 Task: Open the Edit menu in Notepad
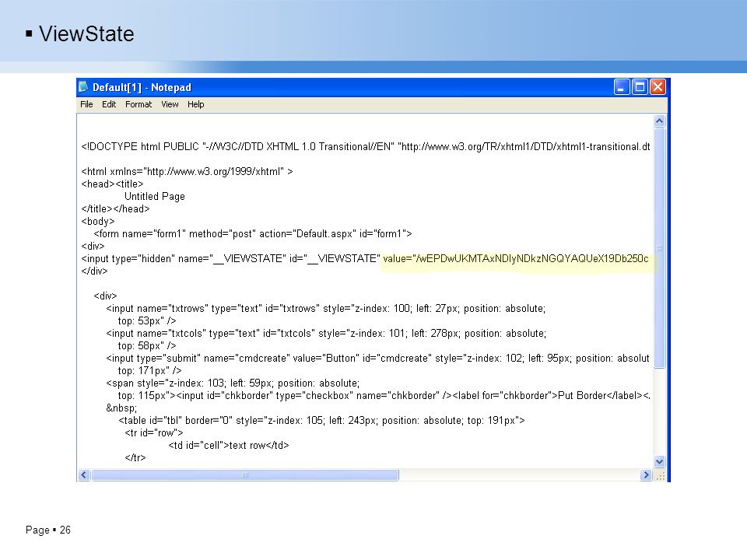point(109,104)
